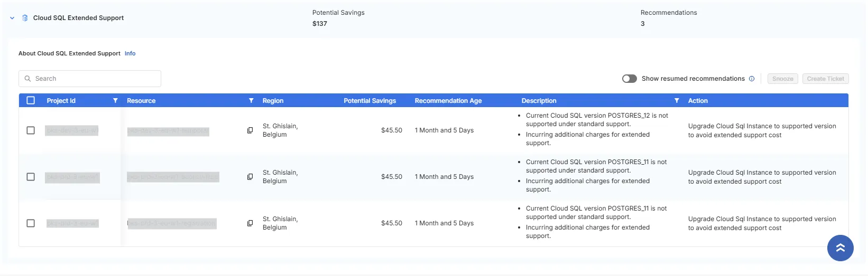This screenshot has width=868, height=276.
Task: Open the Info link for Extended Support
Action: 130,53
